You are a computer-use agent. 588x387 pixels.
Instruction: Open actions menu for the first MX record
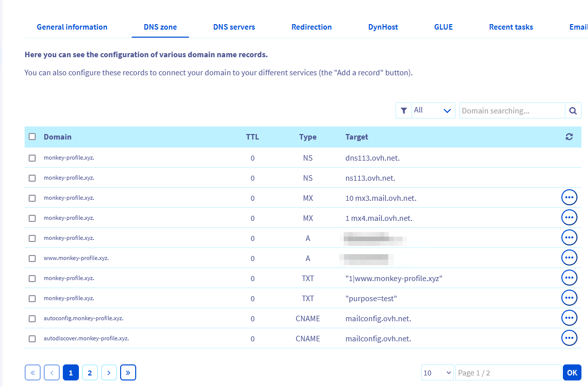[569, 197]
